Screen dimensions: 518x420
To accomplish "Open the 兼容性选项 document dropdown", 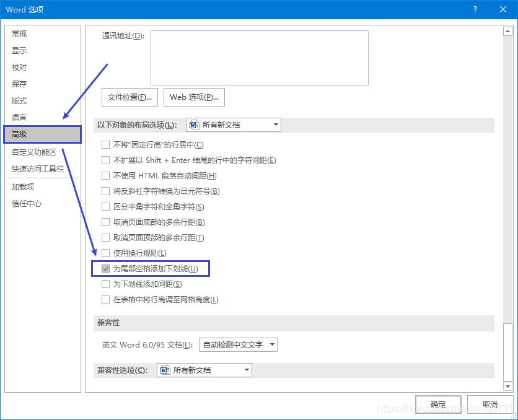I will click(x=204, y=370).
